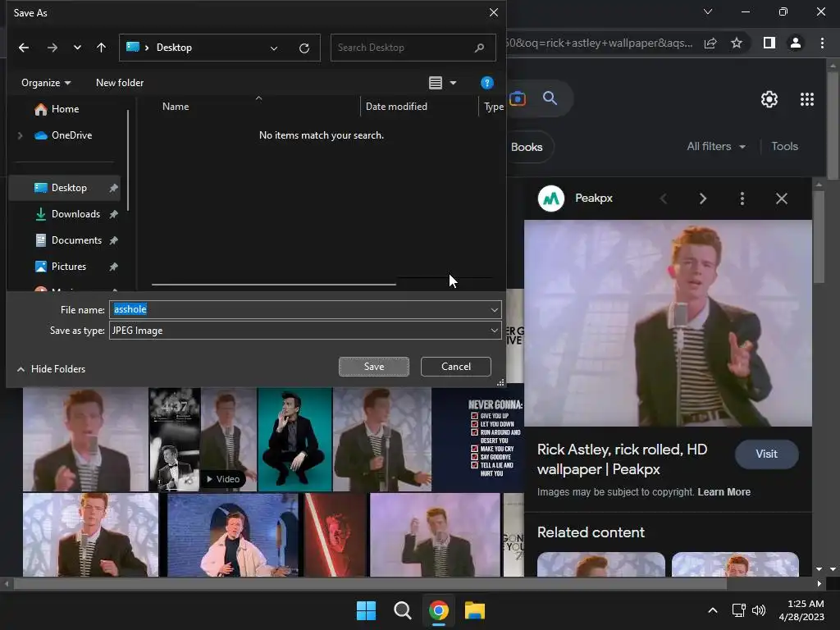The width and height of the screenshot is (840, 630).
Task: Open Google apps grid
Action: point(807,99)
